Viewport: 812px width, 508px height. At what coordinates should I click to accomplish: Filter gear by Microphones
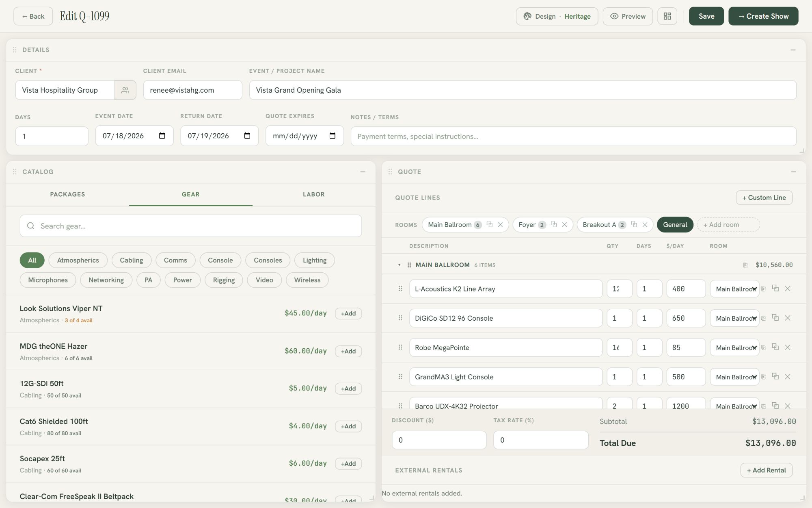pyautogui.click(x=48, y=280)
